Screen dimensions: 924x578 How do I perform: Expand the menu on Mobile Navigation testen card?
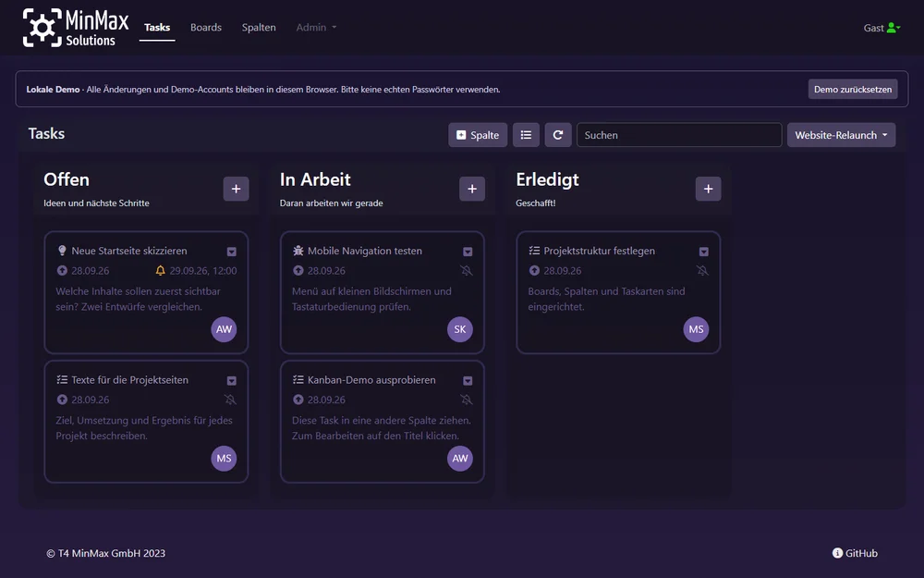pyautogui.click(x=468, y=252)
